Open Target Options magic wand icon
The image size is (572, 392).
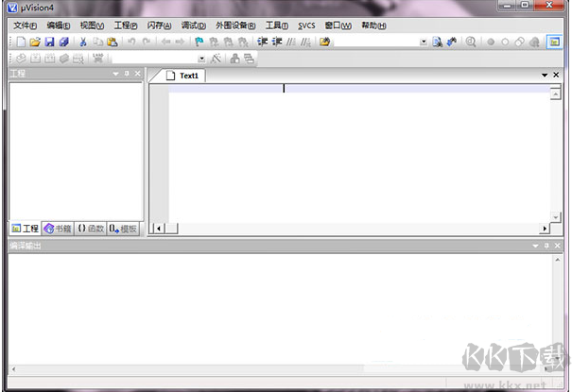pos(216,59)
